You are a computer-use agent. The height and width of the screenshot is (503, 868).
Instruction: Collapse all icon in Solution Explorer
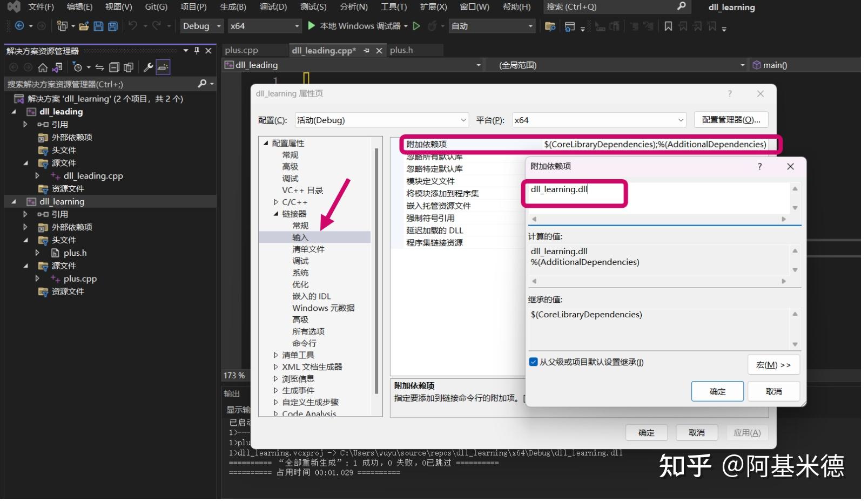pyautogui.click(x=114, y=67)
